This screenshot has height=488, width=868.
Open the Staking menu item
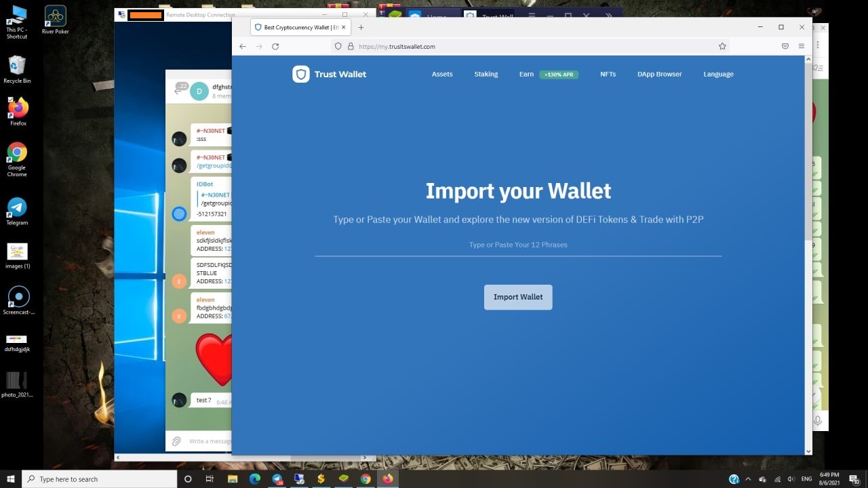click(x=486, y=75)
